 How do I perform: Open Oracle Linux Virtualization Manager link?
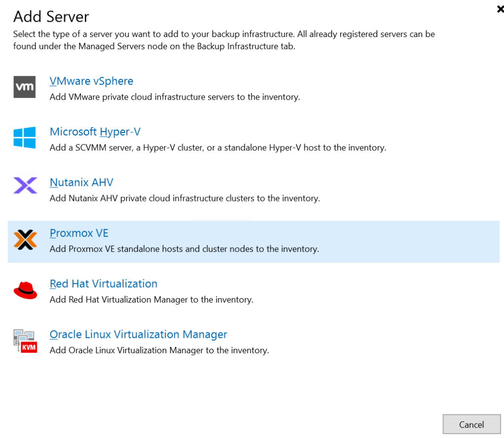[138, 335]
